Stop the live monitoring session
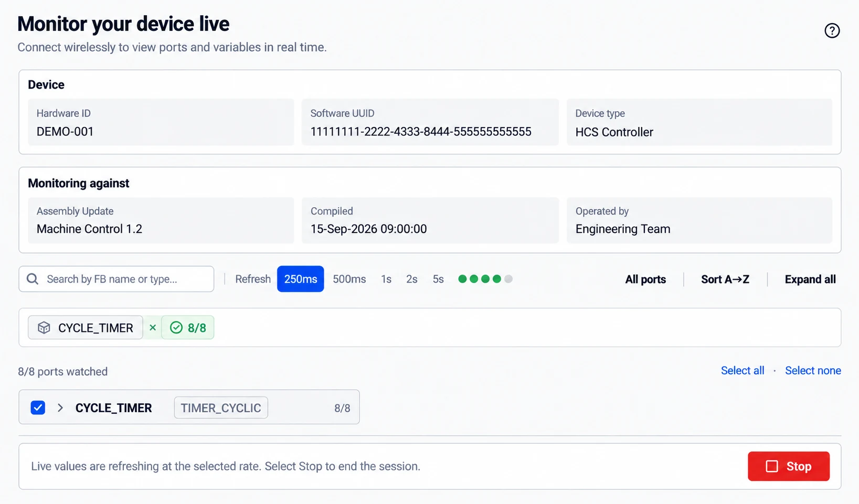859x504 pixels. coord(789,466)
